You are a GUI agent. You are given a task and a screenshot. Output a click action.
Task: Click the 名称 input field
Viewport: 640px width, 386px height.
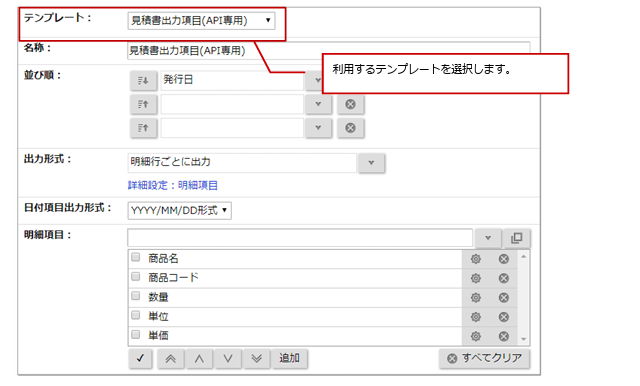click(329, 51)
